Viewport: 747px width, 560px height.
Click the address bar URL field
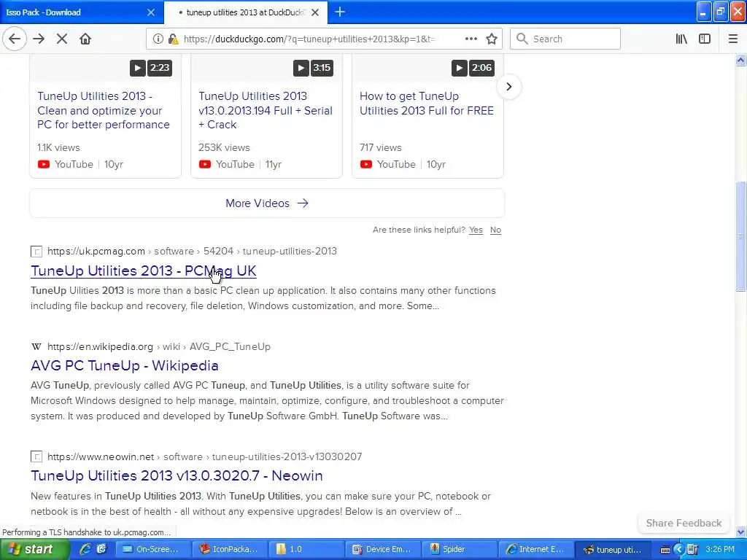309,39
